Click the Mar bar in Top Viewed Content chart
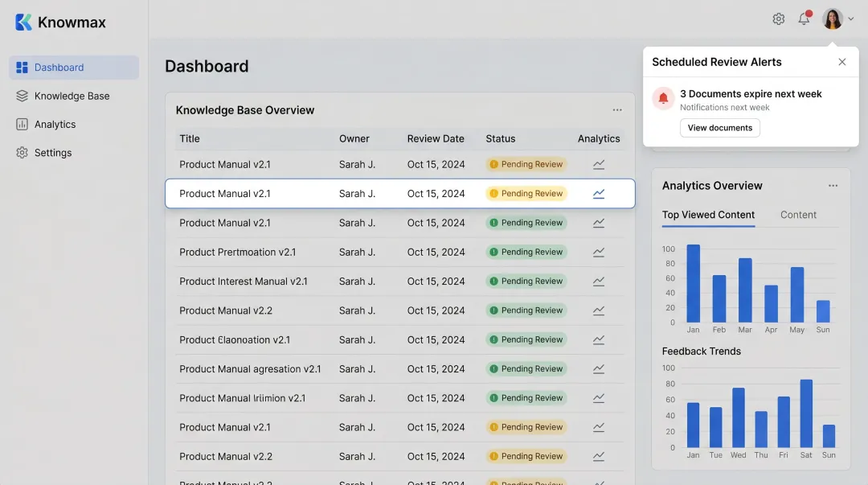Screen dimensions: 868x485 click(x=745, y=290)
